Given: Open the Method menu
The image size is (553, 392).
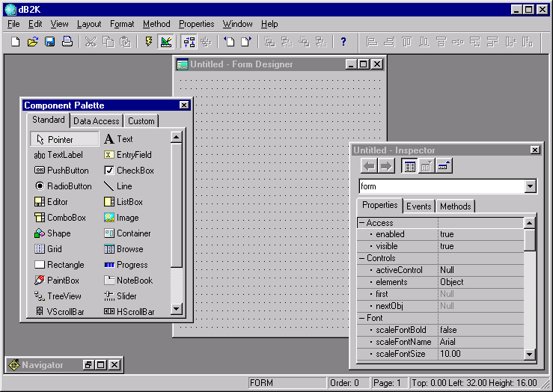Looking at the screenshot, I should click(x=156, y=24).
